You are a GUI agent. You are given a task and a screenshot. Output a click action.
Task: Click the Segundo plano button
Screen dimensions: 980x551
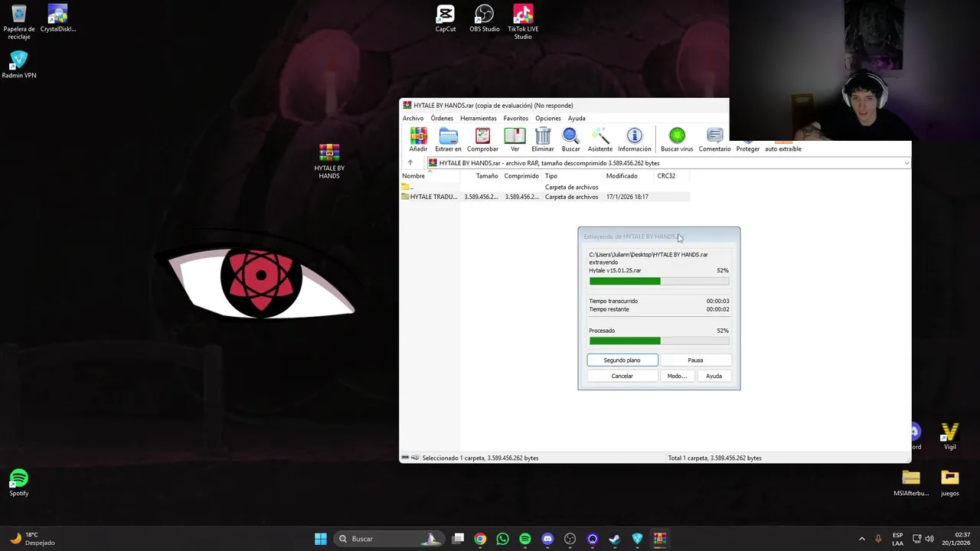tap(622, 360)
